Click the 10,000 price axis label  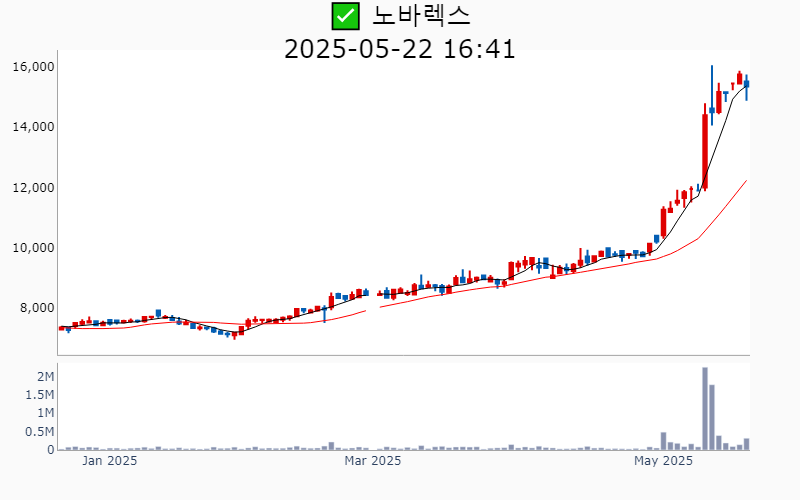pyautogui.click(x=33, y=248)
